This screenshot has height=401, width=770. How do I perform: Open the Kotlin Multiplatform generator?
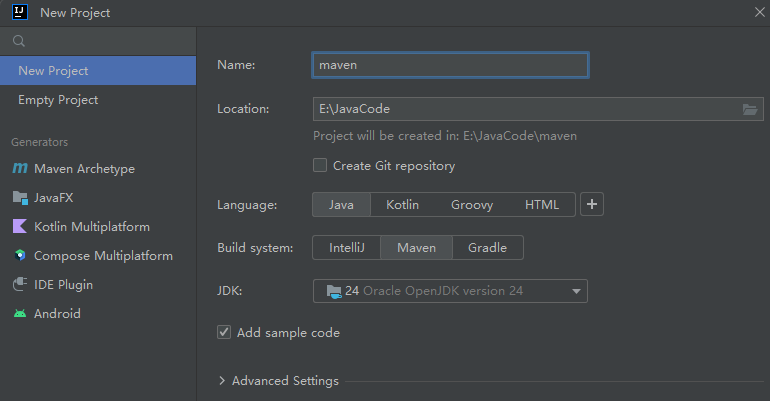click(98, 226)
